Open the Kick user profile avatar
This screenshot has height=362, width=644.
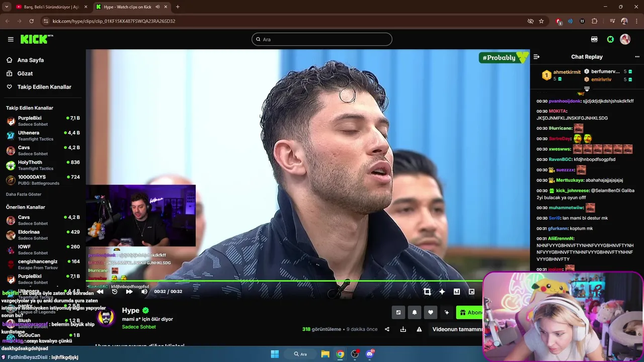(x=625, y=39)
